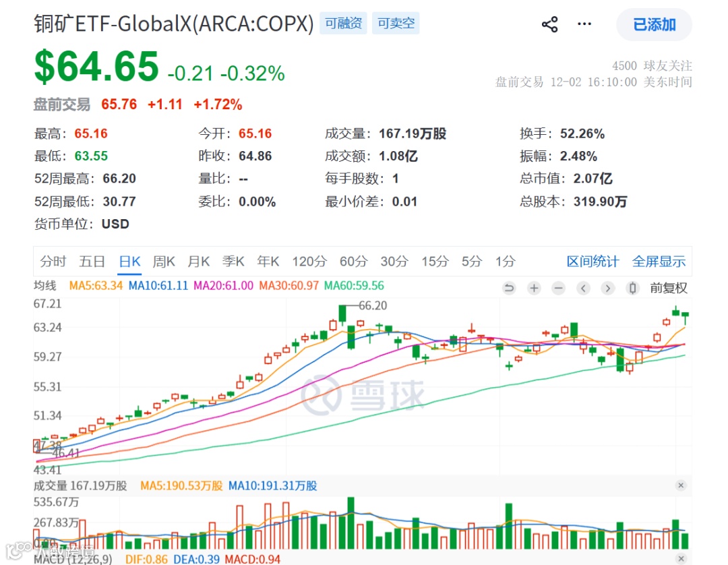The image size is (728, 565).
Task: Select the 月K chart tab
Action: point(199,262)
